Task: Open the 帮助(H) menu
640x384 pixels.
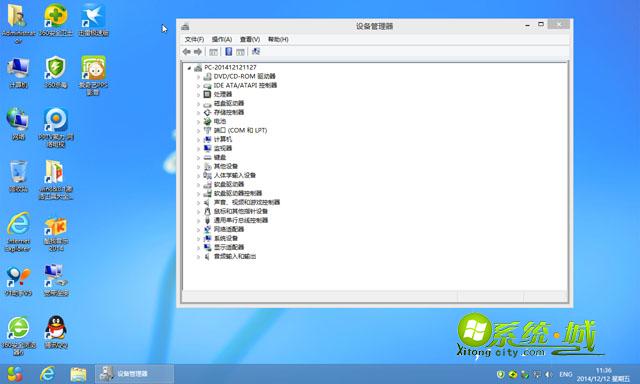Action: point(278,39)
